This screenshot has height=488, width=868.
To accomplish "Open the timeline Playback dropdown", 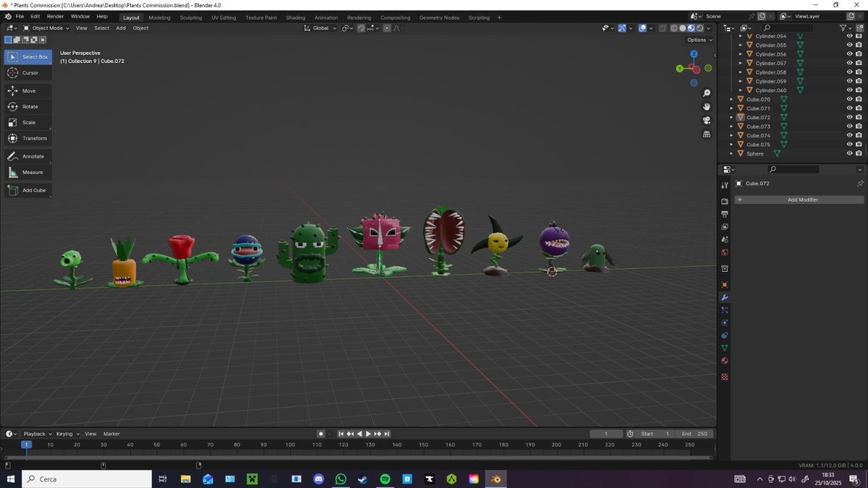I will tap(37, 434).
